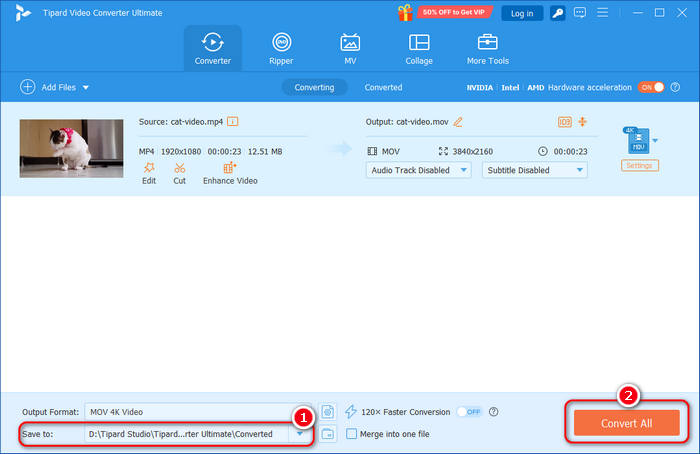Open the output folder icon
Screen dimensions: 700x454
pyautogui.click(x=328, y=433)
